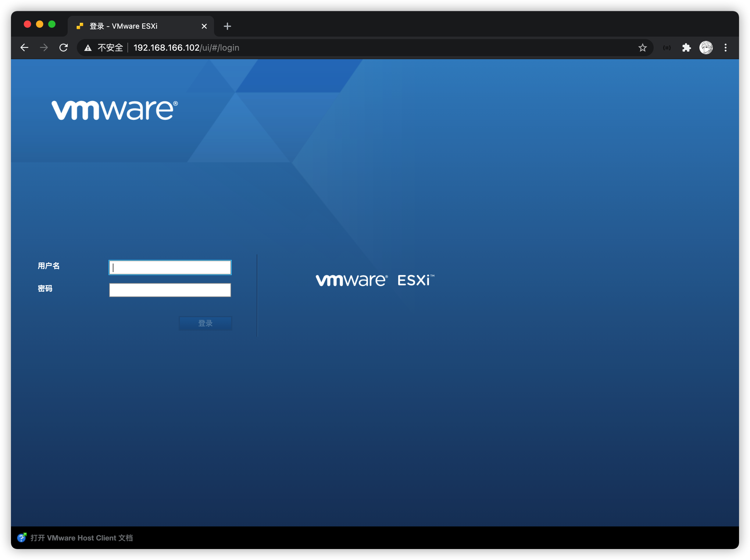Open the extensions puzzle icon

(686, 48)
